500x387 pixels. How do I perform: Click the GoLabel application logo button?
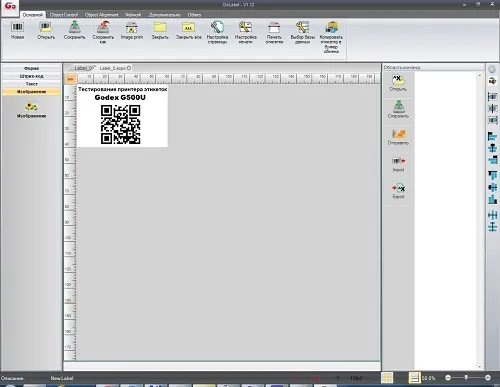coord(10,7)
